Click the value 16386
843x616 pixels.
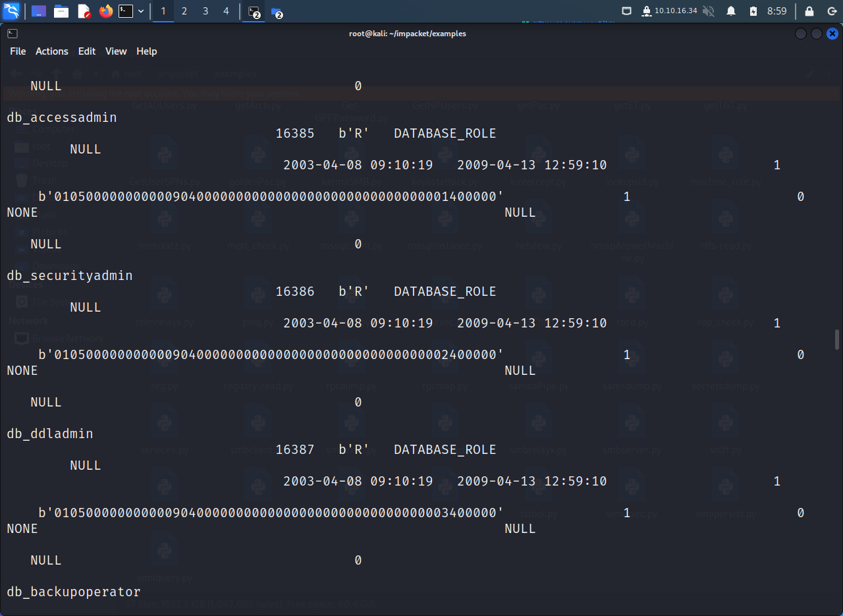point(295,292)
